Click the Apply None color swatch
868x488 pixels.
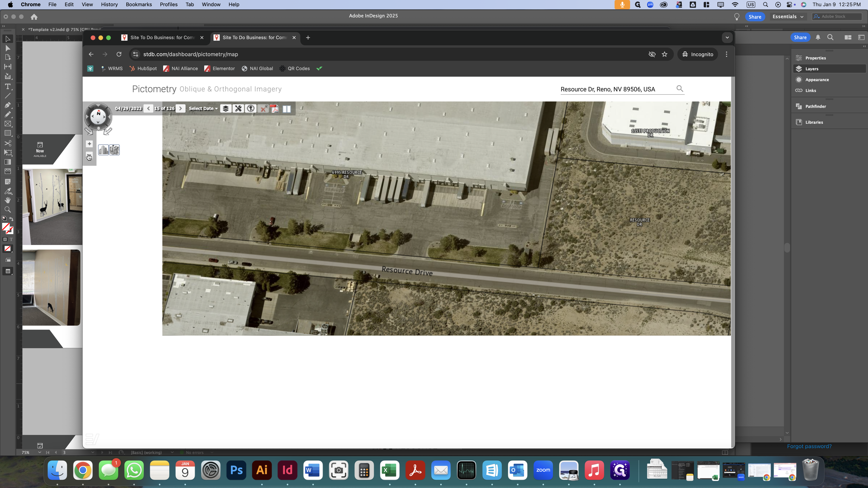(7, 249)
